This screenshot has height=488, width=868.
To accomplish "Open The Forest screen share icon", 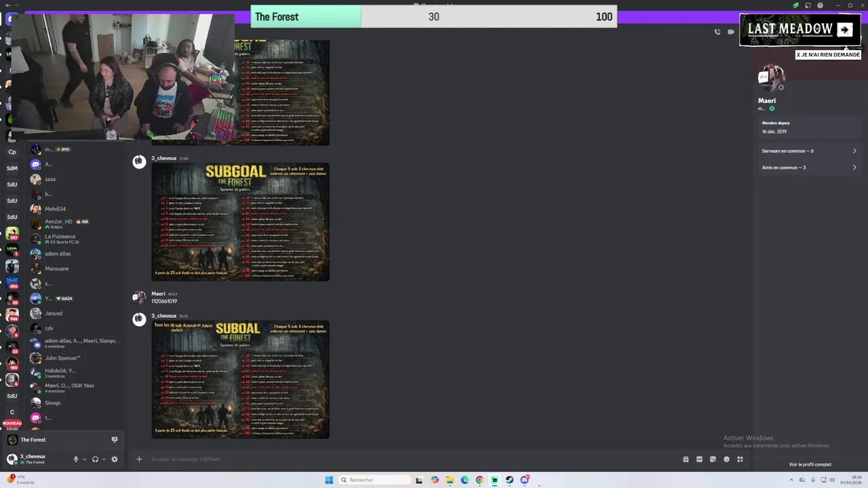I will click(114, 440).
